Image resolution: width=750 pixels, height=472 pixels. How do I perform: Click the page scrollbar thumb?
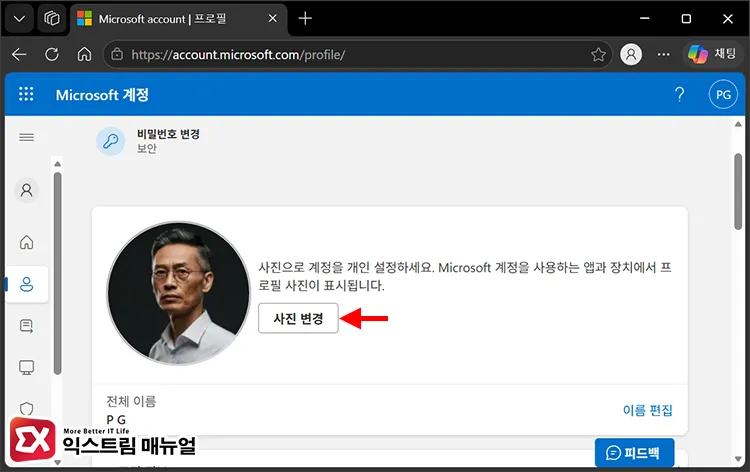point(739,191)
